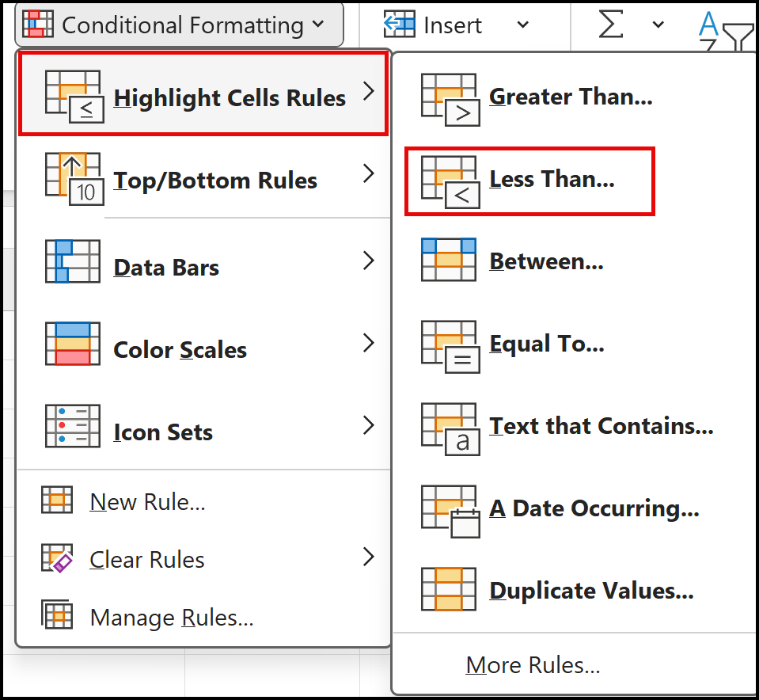
Task: Click More Rules at the bottom
Action: pyautogui.click(x=533, y=665)
